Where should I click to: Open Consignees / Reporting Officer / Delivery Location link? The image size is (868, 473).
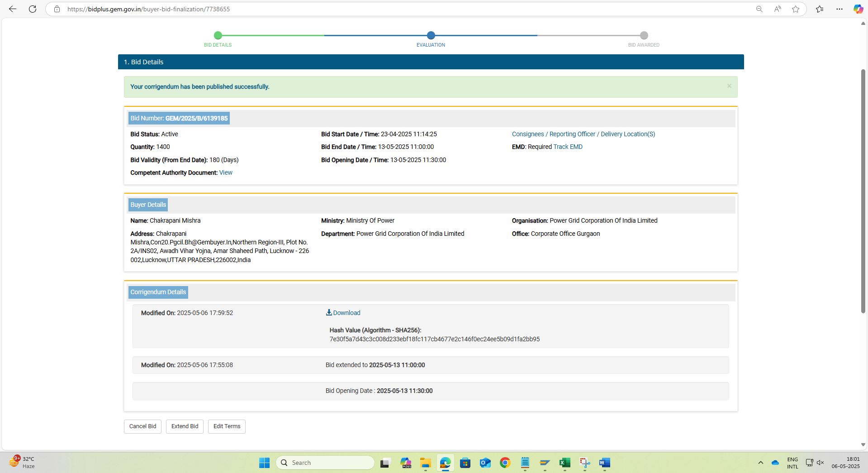click(583, 134)
